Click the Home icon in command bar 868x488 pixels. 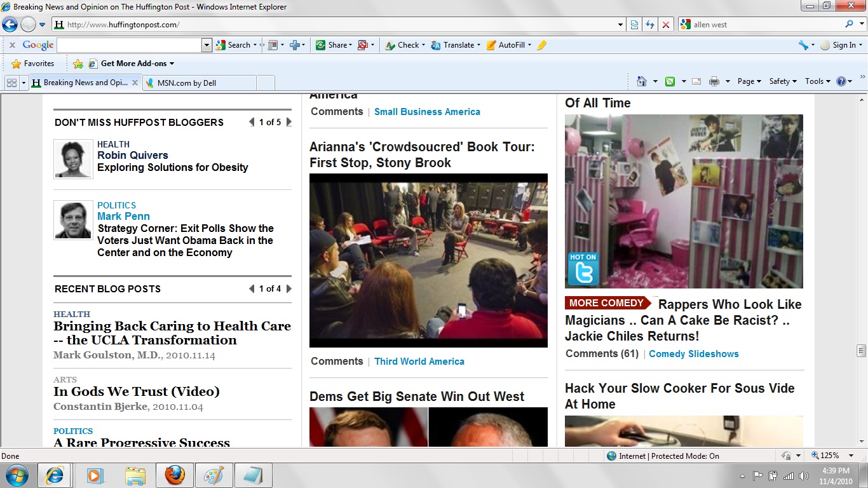coord(642,81)
